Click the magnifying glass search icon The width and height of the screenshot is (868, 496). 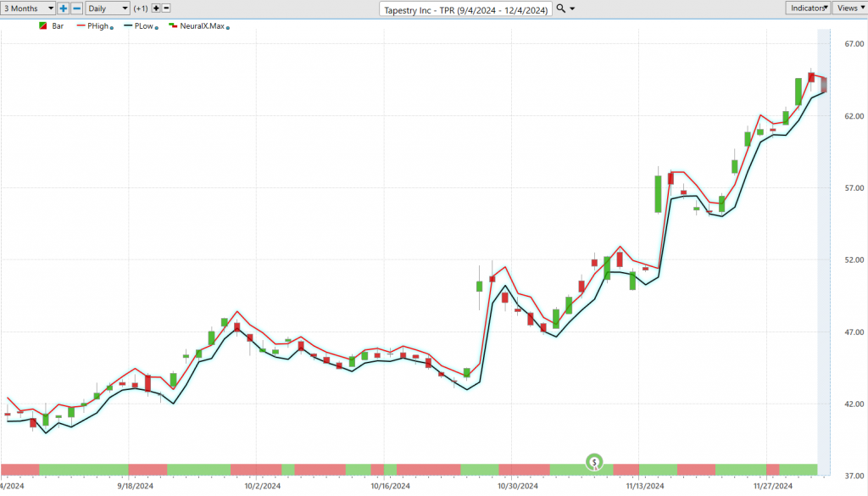click(561, 8)
